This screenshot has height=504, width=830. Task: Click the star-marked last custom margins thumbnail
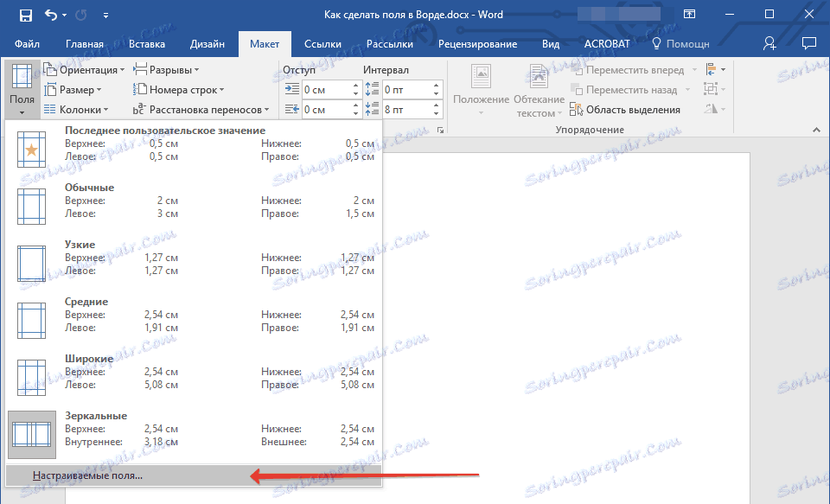(x=32, y=149)
